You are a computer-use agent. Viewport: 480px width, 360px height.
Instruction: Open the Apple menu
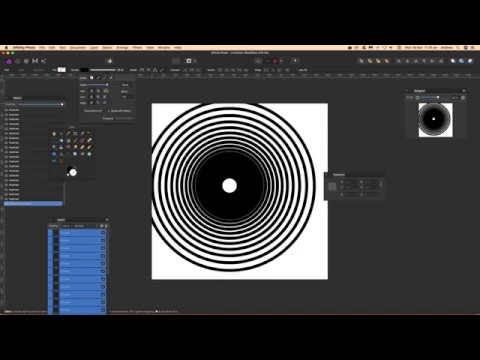(6, 48)
